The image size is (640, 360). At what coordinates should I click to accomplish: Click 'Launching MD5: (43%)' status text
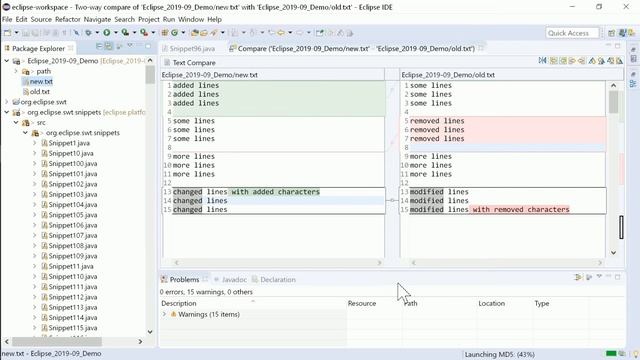coord(499,354)
